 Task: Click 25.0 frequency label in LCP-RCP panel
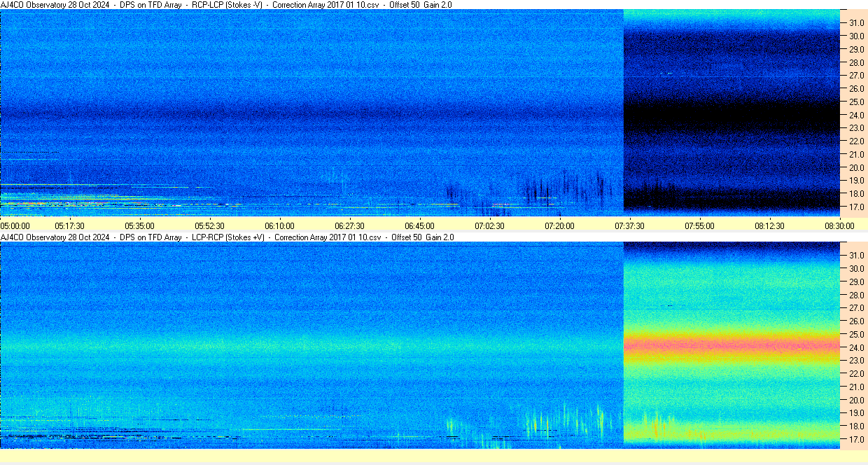tap(857, 334)
